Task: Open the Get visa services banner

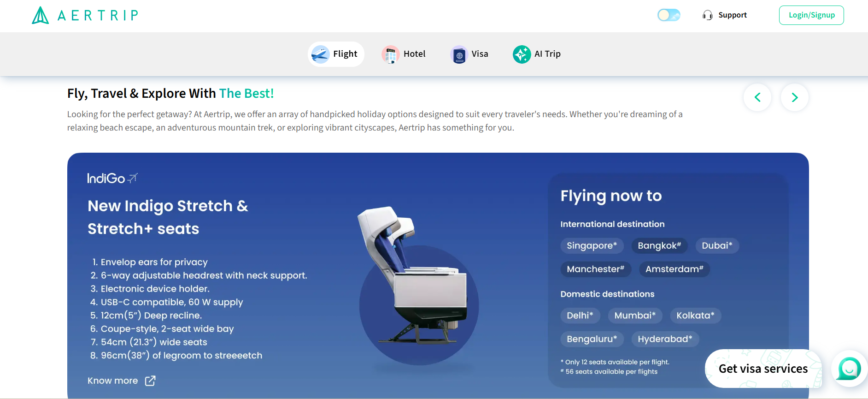Action: (763, 369)
